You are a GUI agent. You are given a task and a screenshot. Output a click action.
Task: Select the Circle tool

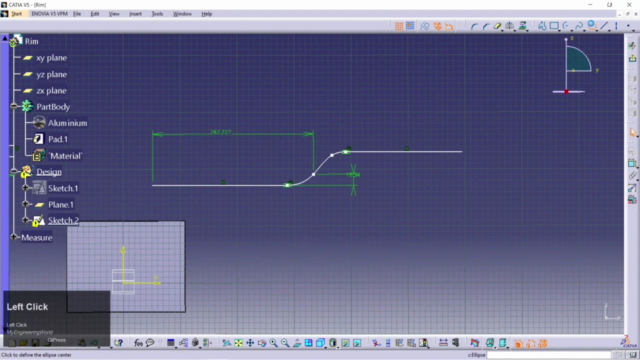(x=566, y=26)
